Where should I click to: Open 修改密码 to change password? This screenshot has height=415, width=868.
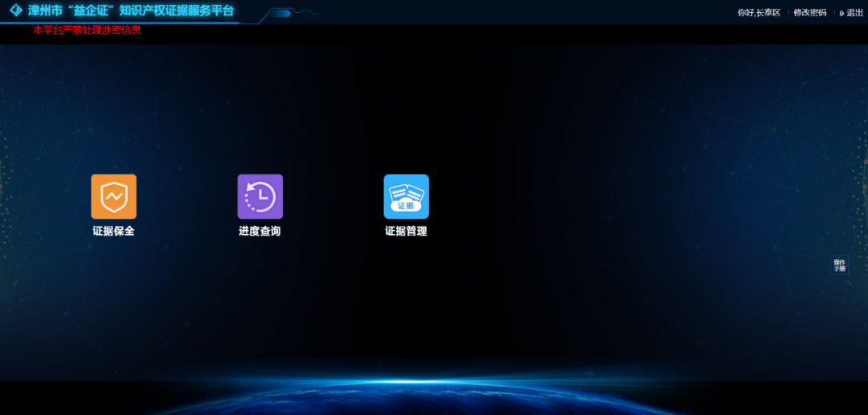(x=809, y=13)
